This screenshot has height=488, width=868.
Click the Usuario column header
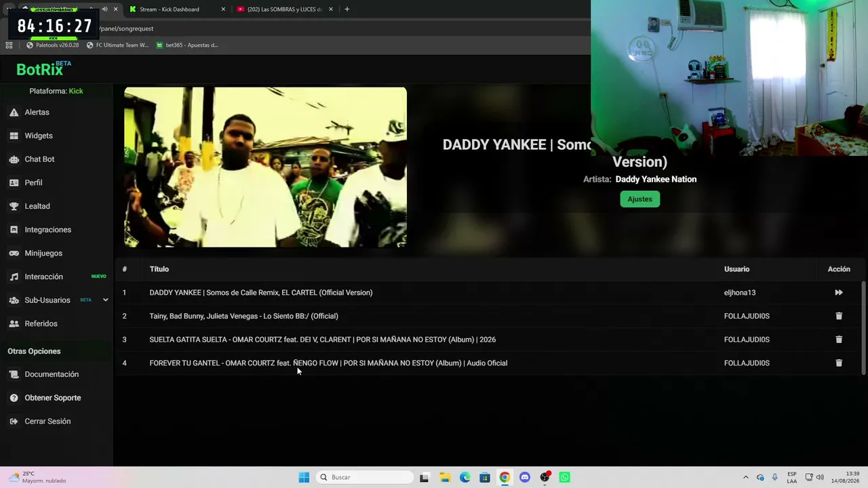736,269
